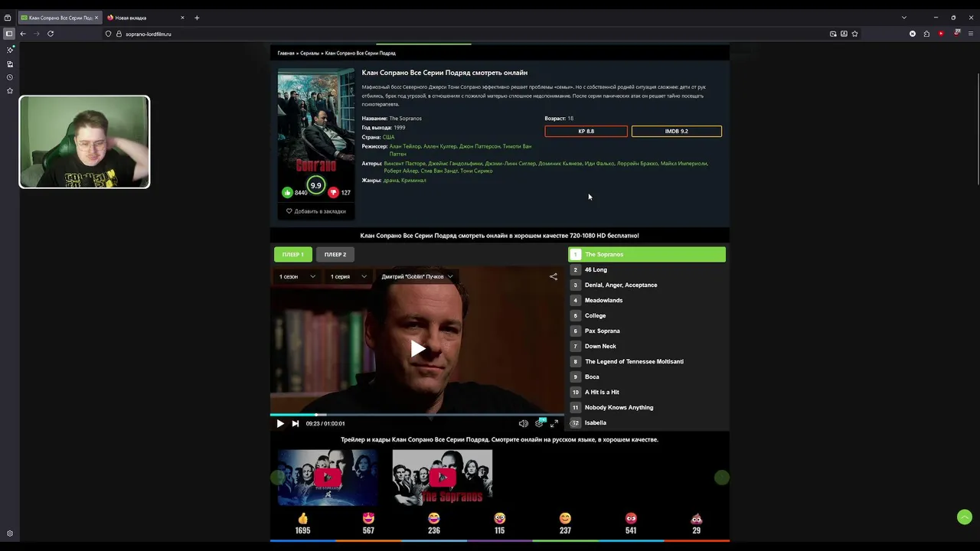
Task: Click the red thumbs-down icon under the poster
Action: pos(333,192)
